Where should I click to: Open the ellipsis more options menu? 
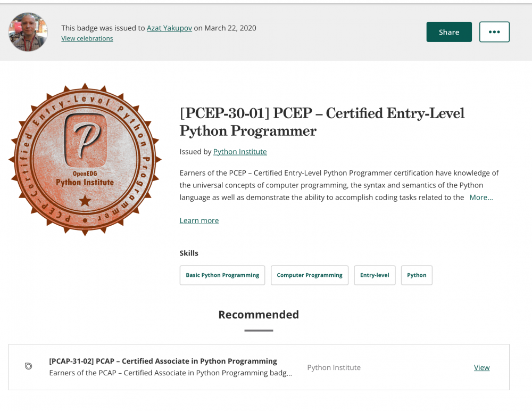(494, 32)
